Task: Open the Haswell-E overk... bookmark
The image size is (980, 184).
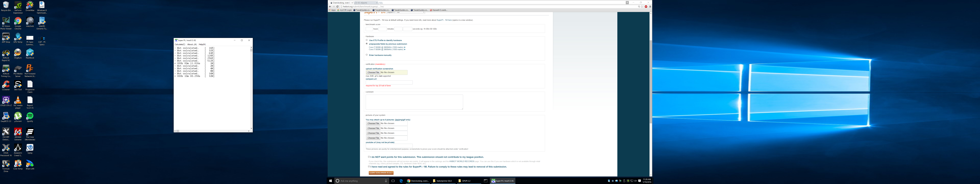Action: [x=439, y=10]
